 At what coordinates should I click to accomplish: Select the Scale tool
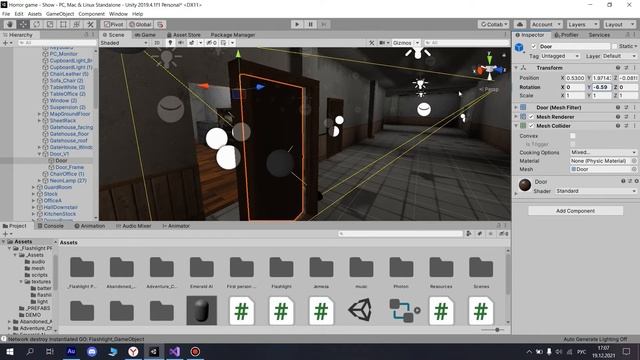point(50,24)
